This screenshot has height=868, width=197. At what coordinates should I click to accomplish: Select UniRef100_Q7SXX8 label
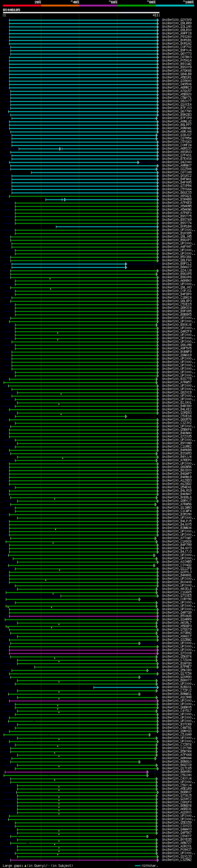pos(177,653)
